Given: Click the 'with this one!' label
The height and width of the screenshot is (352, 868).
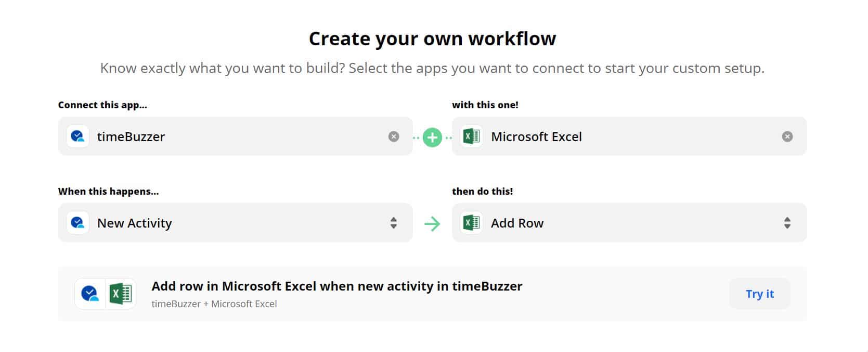Looking at the screenshot, I should pos(485,105).
